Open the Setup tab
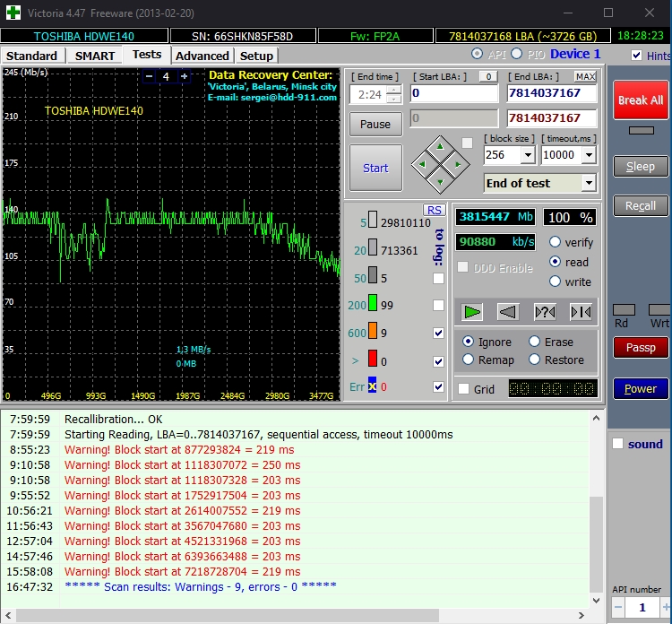This screenshot has width=672, height=624. click(256, 56)
